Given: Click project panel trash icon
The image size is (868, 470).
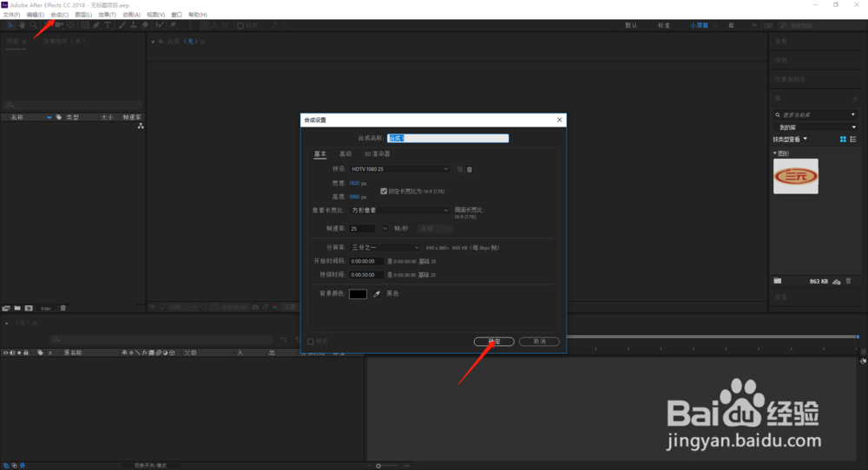Looking at the screenshot, I should [x=63, y=308].
